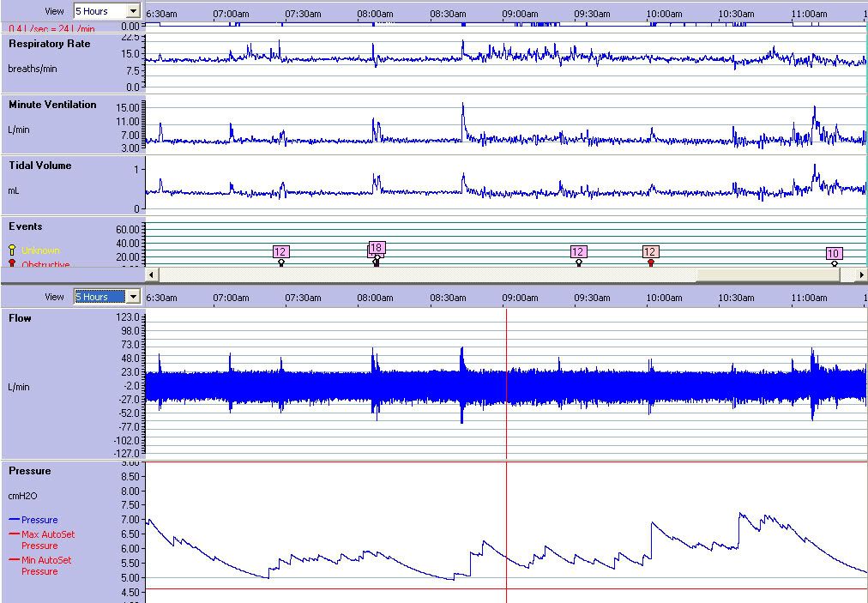Click the "Obstructive" legend text
Viewport: 868px width, 603px height.
45,263
